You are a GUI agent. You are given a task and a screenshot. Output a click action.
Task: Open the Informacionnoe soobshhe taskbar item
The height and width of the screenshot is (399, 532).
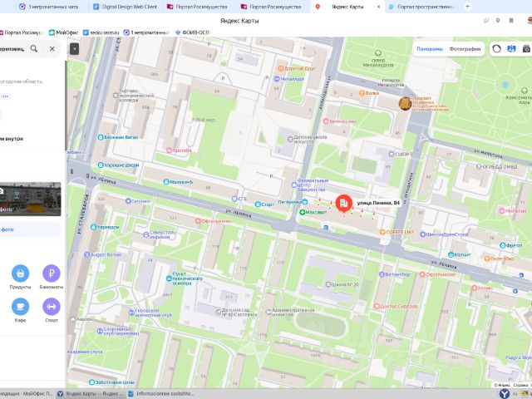[161, 393]
